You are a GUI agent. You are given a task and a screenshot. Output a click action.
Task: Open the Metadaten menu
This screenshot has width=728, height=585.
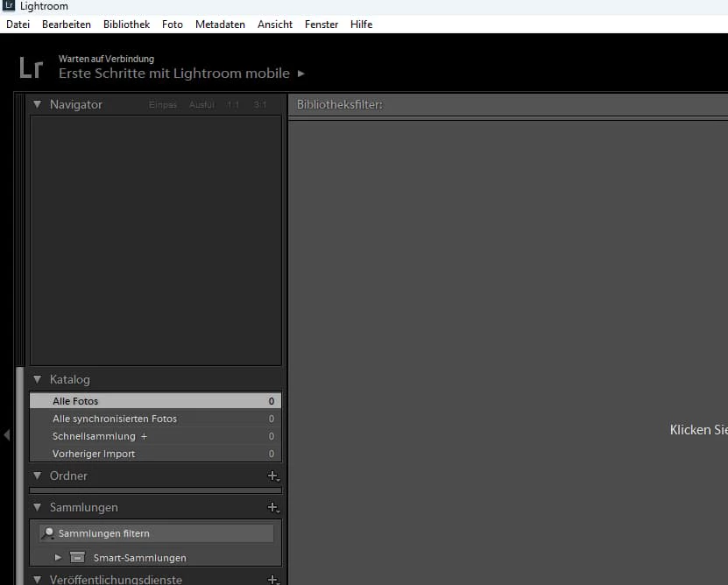coord(220,25)
